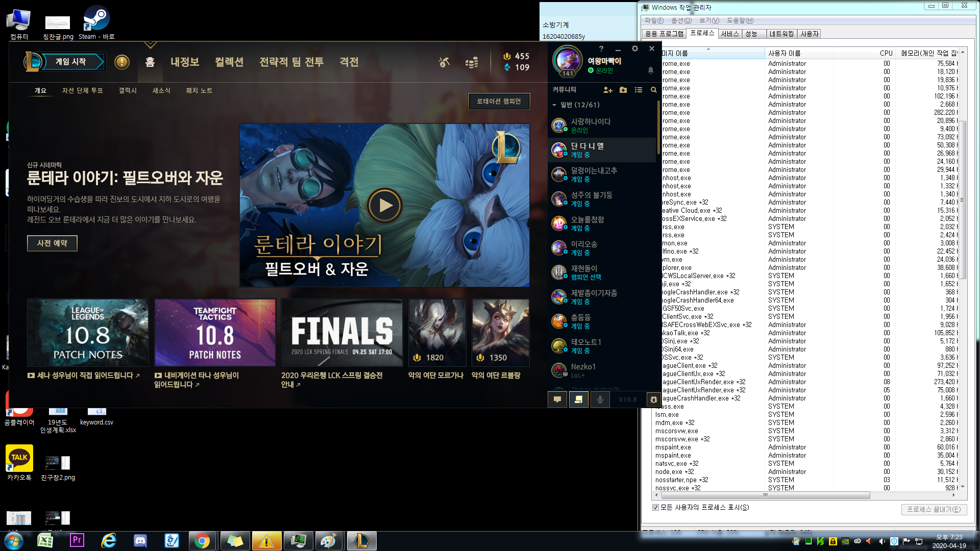Open Chrome from the taskbar
980x551 pixels.
202,541
